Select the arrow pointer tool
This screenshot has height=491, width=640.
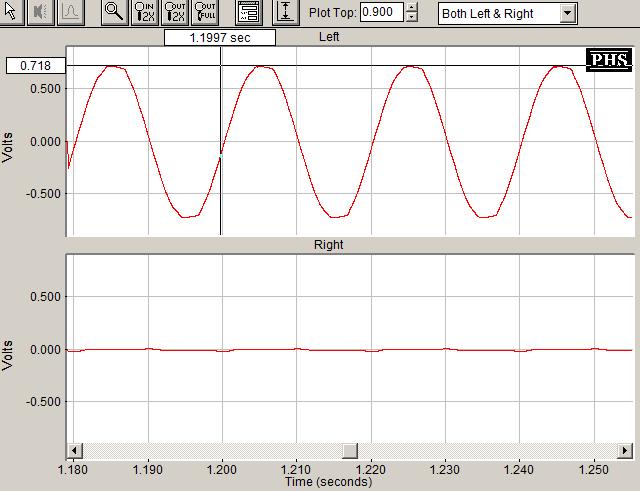coord(11,12)
